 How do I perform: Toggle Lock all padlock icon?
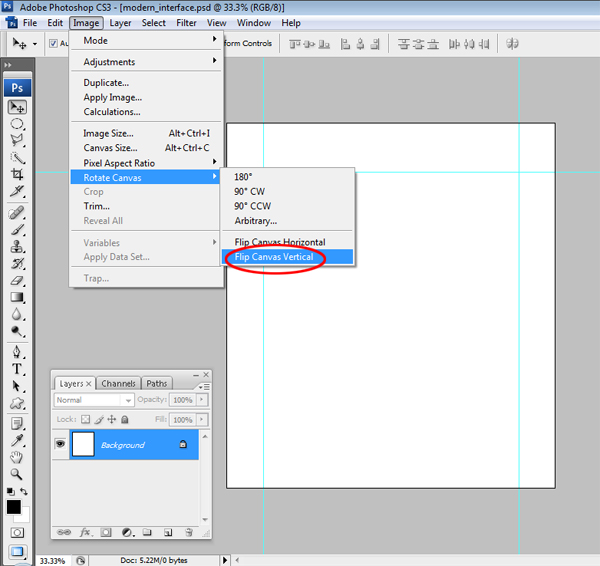(x=125, y=419)
